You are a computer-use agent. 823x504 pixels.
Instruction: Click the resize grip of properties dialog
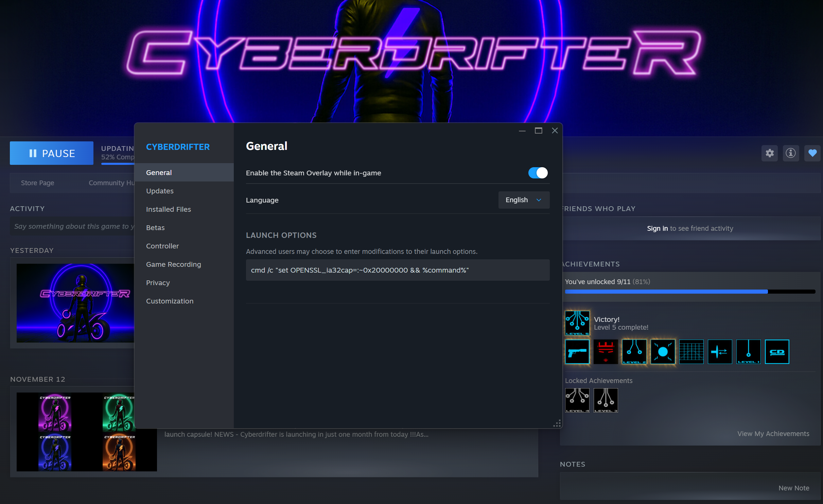click(557, 423)
